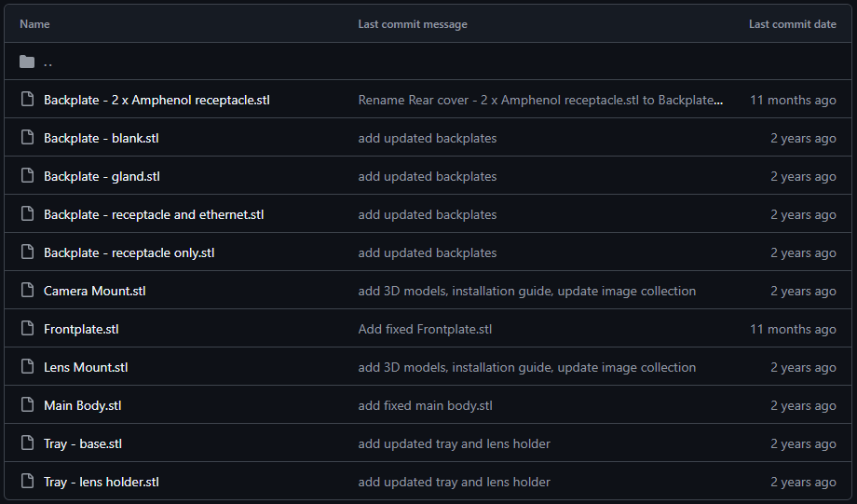Image resolution: width=857 pixels, height=504 pixels.
Task: Click file icon beside Frontplate.stl
Action: [x=27, y=329]
